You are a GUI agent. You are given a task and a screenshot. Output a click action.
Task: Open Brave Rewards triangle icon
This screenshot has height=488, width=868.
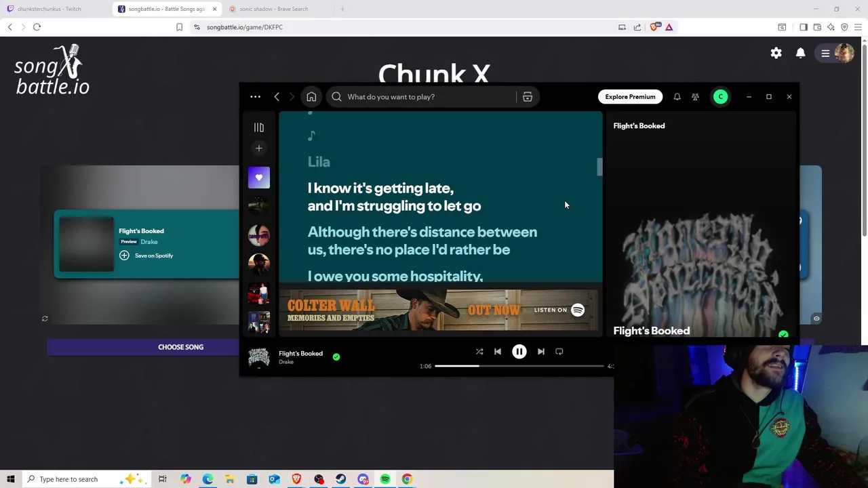(x=669, y=27)
